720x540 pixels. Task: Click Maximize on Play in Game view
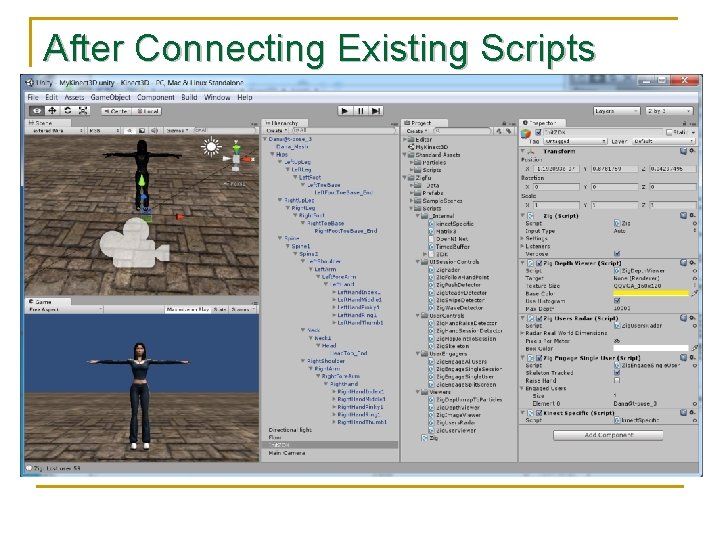(187, 309)
